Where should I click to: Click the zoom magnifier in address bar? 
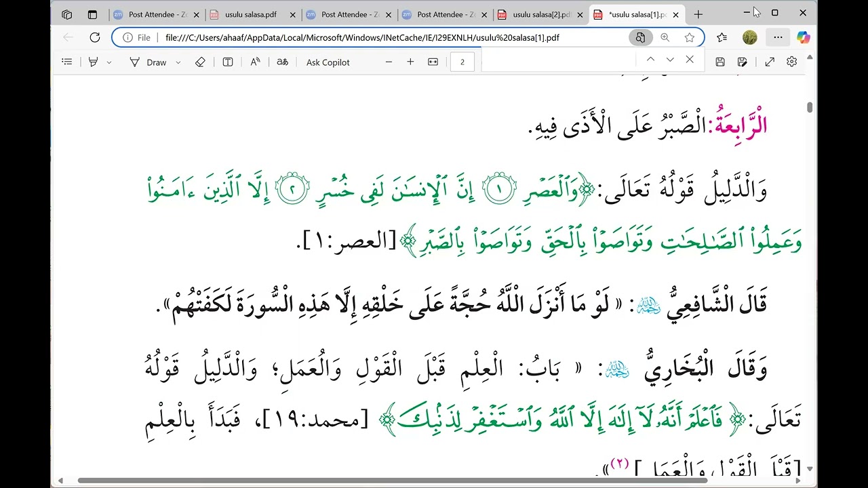[665, 37]
